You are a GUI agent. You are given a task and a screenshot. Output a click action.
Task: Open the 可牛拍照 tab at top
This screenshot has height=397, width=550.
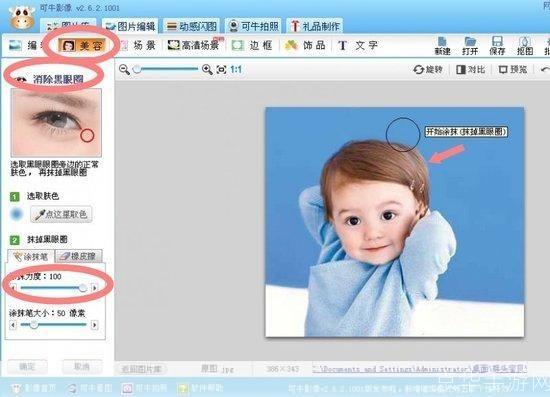click(x=253, y=26)
